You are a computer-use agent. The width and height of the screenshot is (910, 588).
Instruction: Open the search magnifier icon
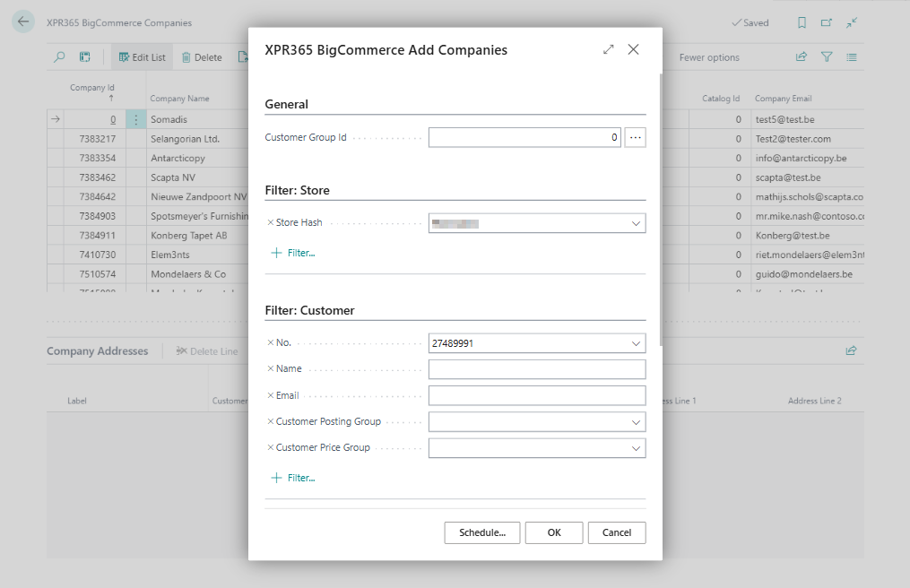[59, 56]
